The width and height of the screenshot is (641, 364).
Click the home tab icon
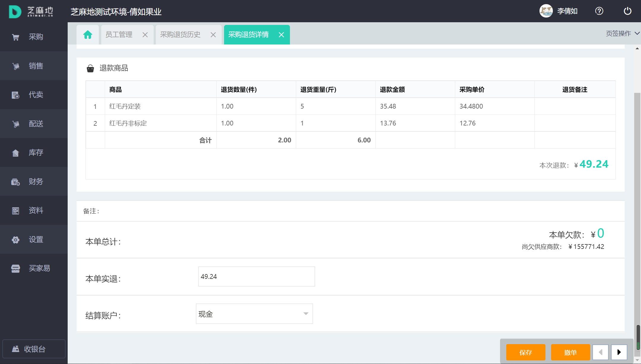(88, 35)
